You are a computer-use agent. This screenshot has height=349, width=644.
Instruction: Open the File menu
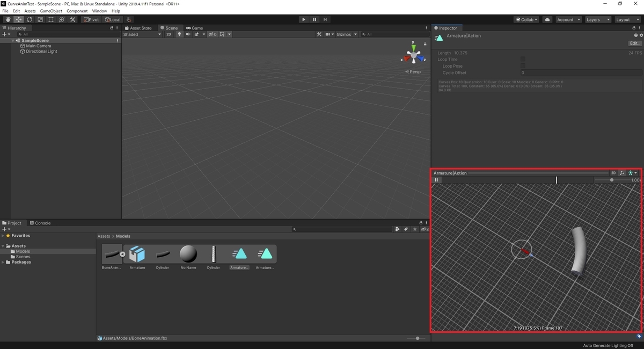(x=5, y=11)
